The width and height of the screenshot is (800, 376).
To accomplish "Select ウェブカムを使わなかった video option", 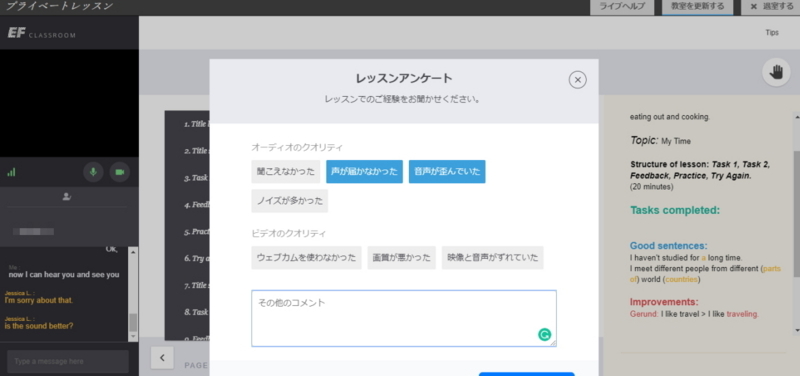I will point(306,258).
